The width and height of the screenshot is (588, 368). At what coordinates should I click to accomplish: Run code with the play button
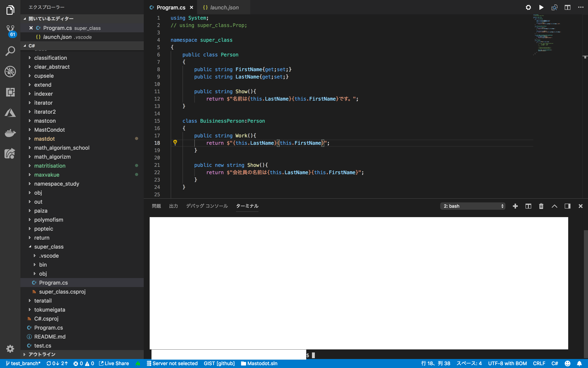click(541, 7)
